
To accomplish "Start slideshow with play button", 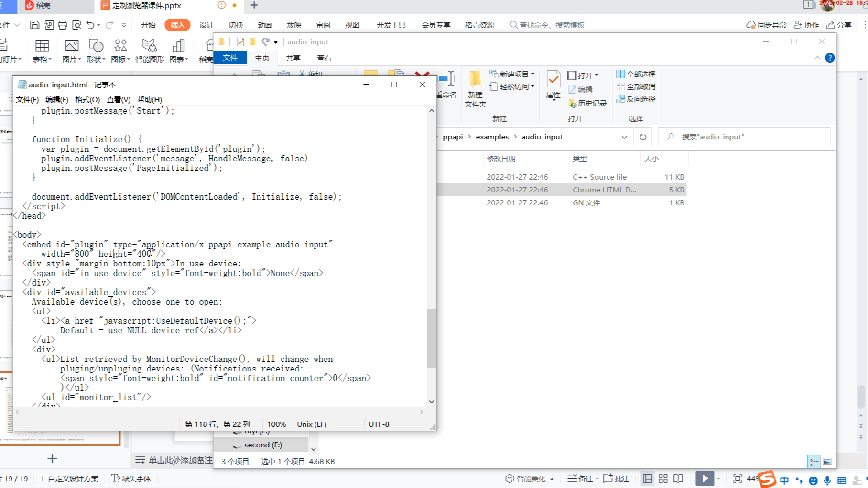I will [705, 478].
